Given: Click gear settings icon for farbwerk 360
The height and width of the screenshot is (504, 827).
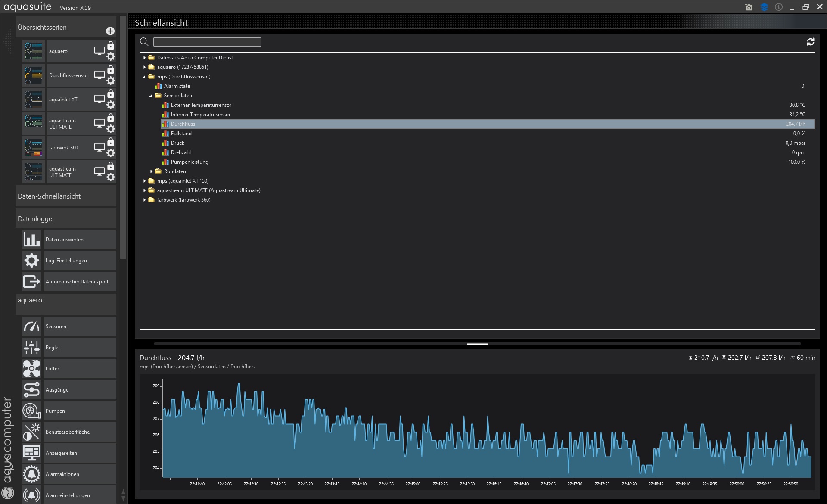Looking at the screenshot, I should (111, 153).
